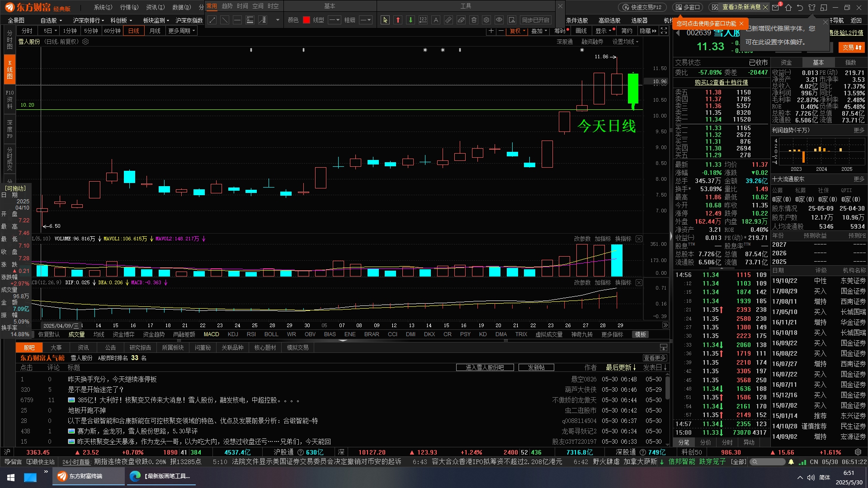Open 线型 line style dropdown
868x488 pixels.
point(335,20)
